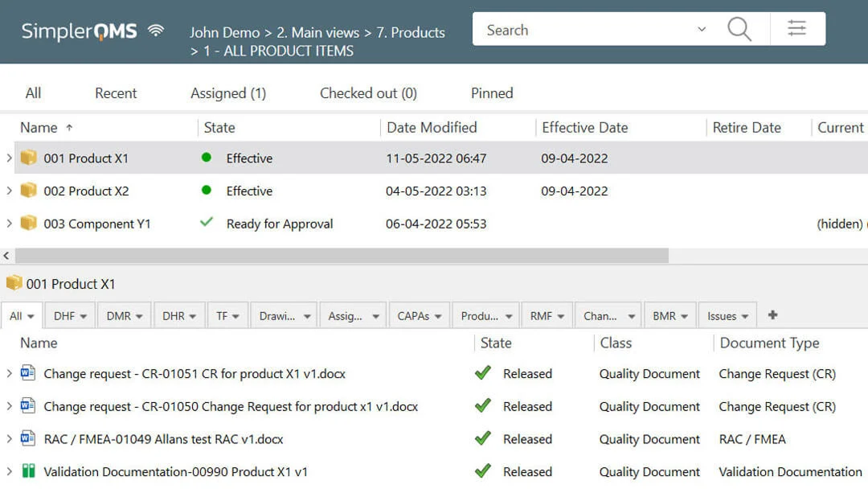Open the CAPAs dropdown

point(419,314)
